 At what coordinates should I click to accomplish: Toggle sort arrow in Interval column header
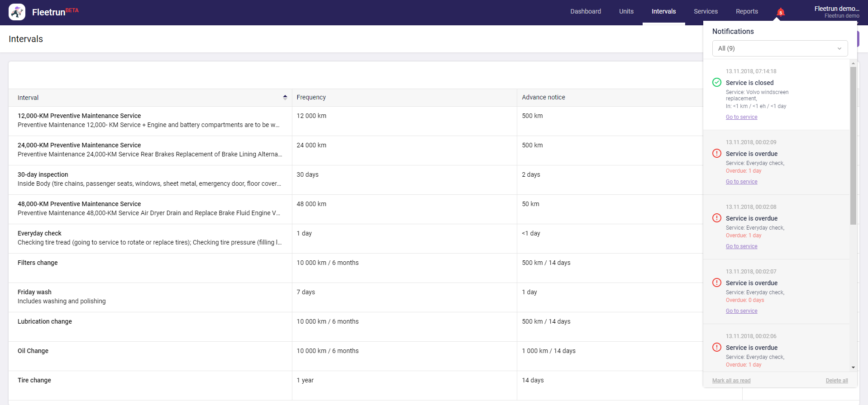click(285, 97)
